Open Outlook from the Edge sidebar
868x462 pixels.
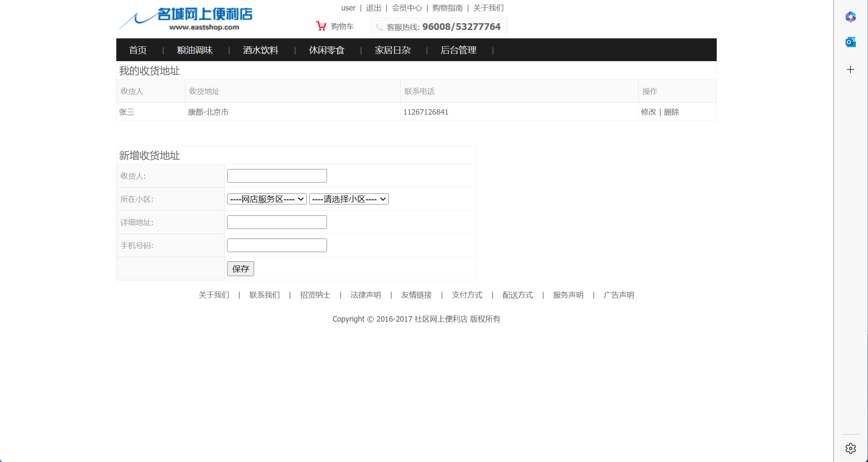pyautogui.click(x=850, y=42)
